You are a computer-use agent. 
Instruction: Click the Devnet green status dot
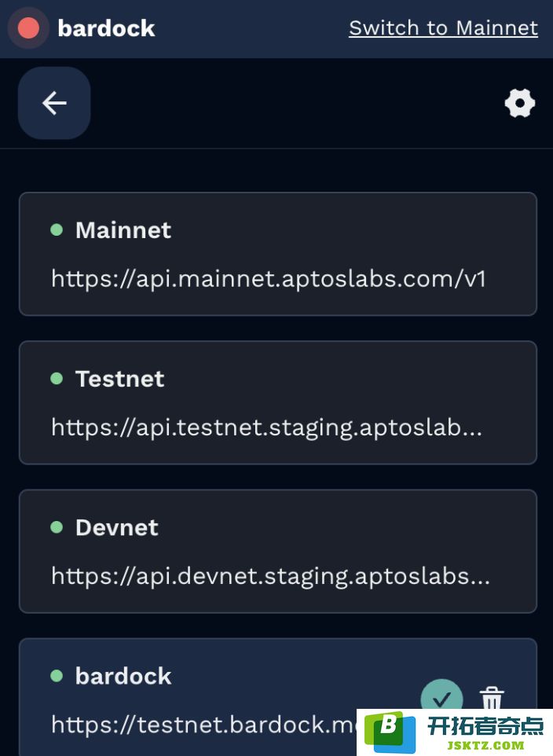[x=57, y=527]
